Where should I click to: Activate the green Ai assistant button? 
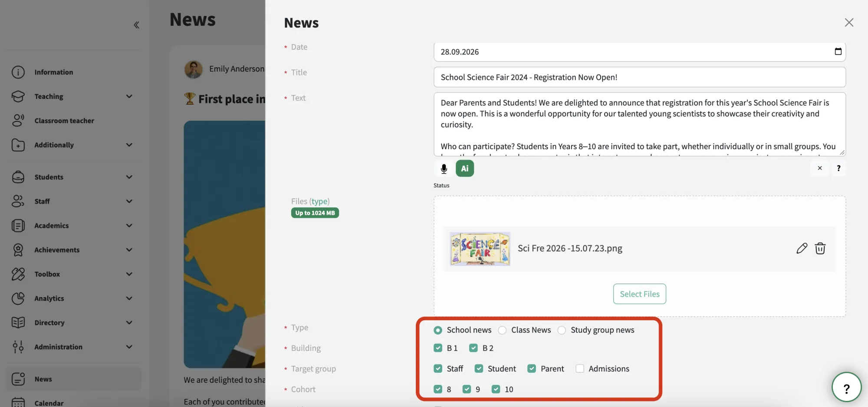[464, 168]
